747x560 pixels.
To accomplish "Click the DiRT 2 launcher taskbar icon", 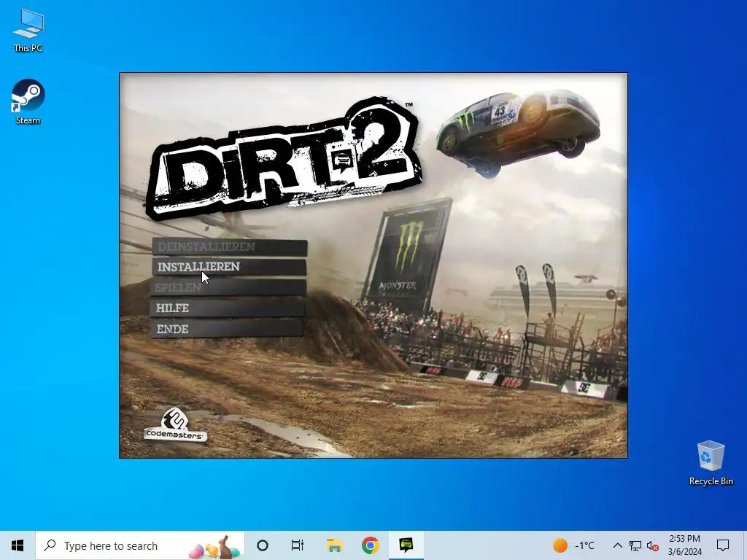I will pyautogui.click(x=406, y=545).
